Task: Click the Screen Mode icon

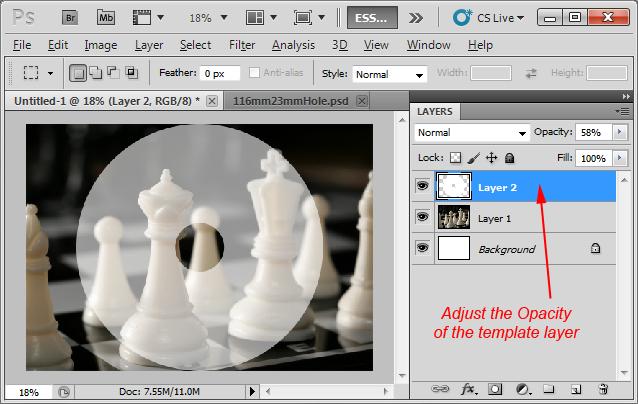Action: tap(303, 18)
